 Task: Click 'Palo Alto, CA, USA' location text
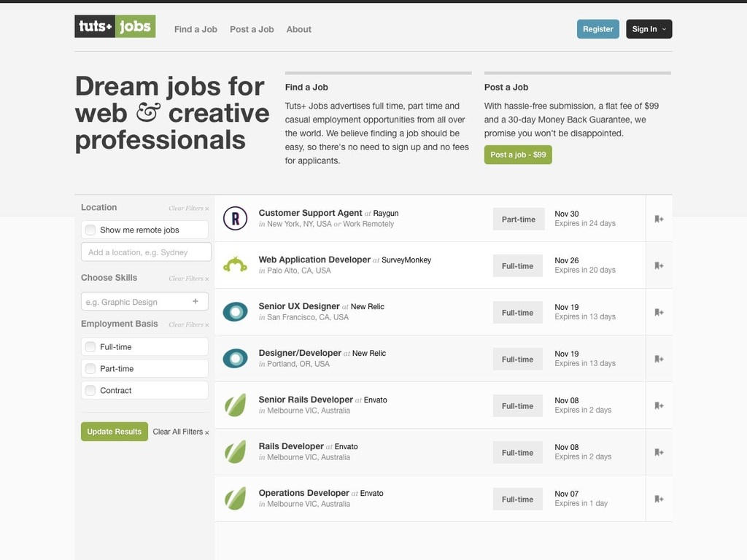298,271
